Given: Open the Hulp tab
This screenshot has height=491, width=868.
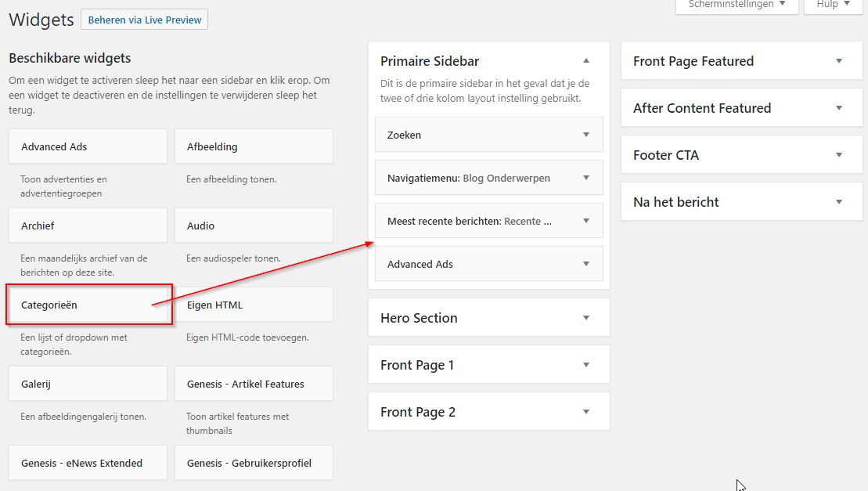Looking at the screenshot, I should coord(833,5).
